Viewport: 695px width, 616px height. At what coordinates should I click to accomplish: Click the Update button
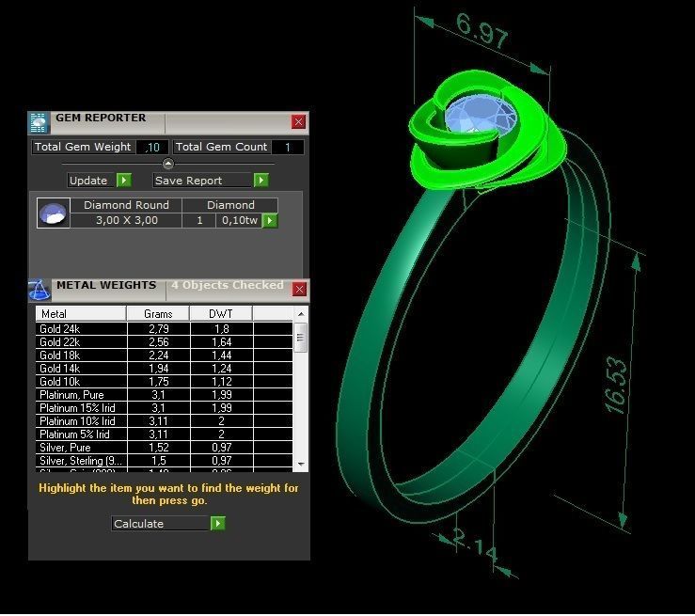click(x=92, y=181)
